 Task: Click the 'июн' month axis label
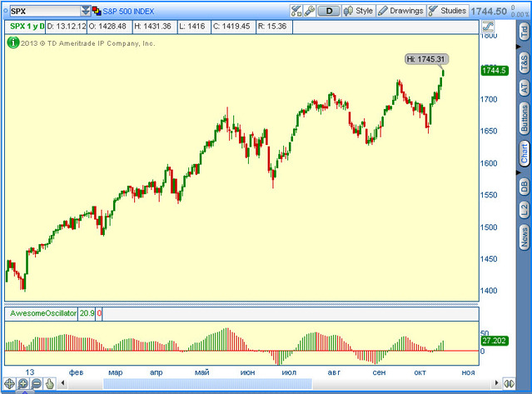tap(247, 372)
